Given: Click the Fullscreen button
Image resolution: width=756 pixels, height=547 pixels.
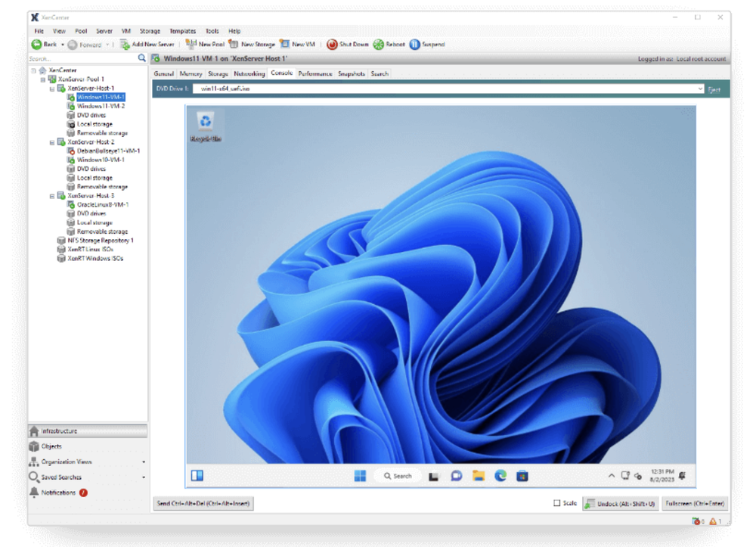Looking at the screenshot, I should [695, 504].
